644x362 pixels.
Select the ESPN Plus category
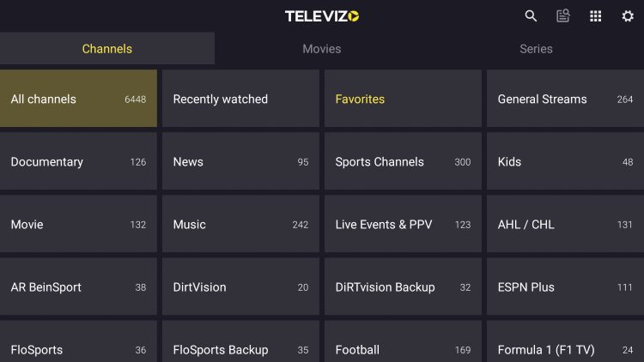point(565,287)
